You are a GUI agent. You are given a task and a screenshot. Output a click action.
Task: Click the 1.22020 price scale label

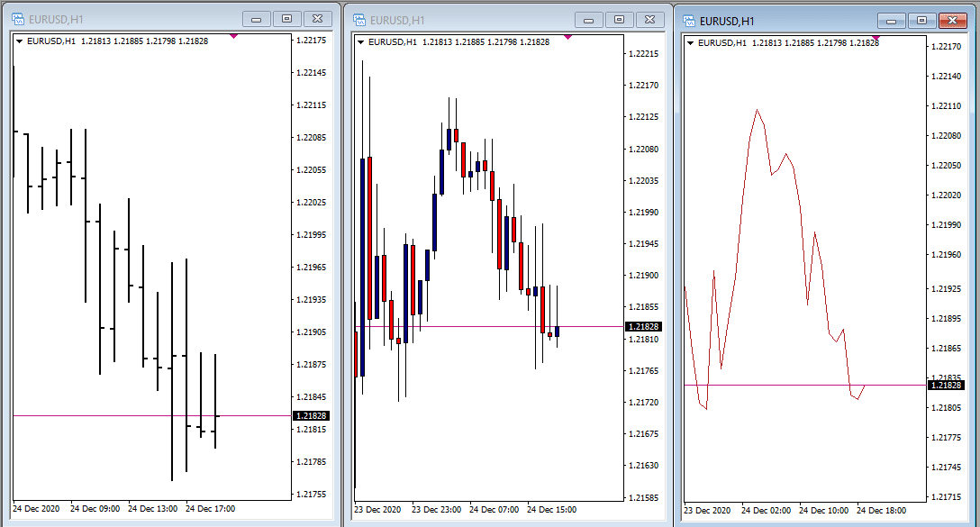point(947,195)
